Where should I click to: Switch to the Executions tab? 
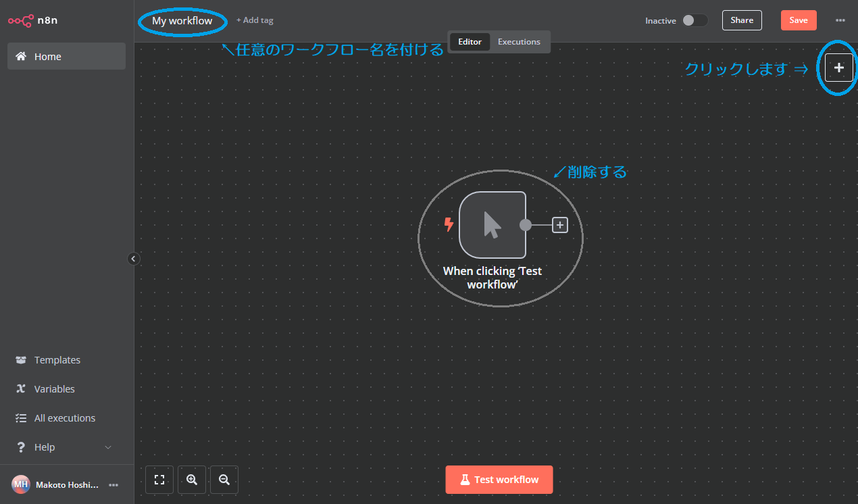[x=519, y=41]
